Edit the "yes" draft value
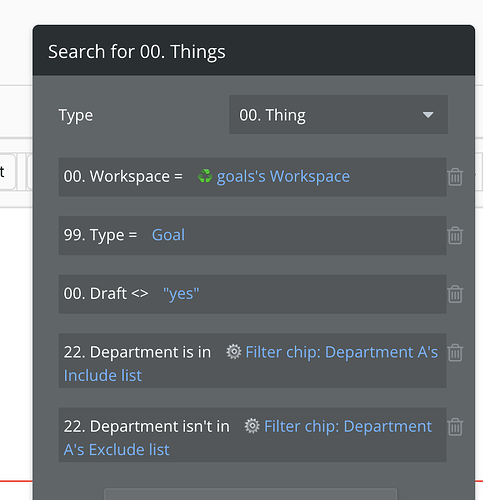The height and width of the screenshot is (500, 483). point(181,294)
